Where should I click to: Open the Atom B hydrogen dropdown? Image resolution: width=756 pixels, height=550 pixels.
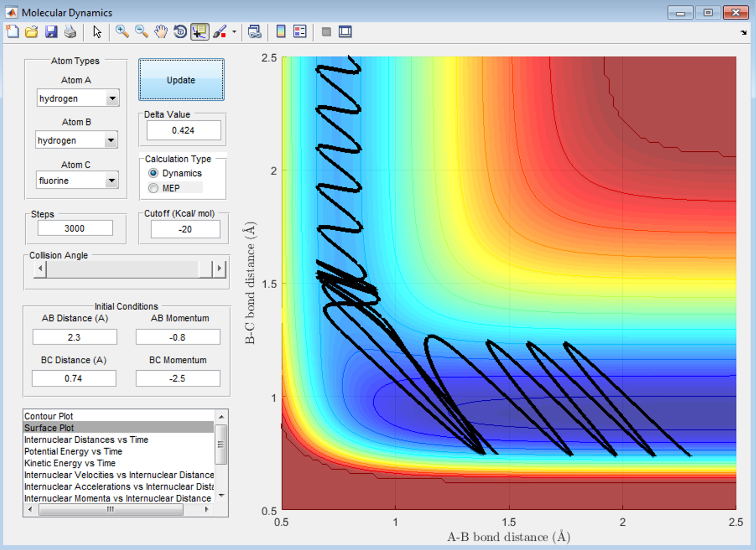pos(111,141)
